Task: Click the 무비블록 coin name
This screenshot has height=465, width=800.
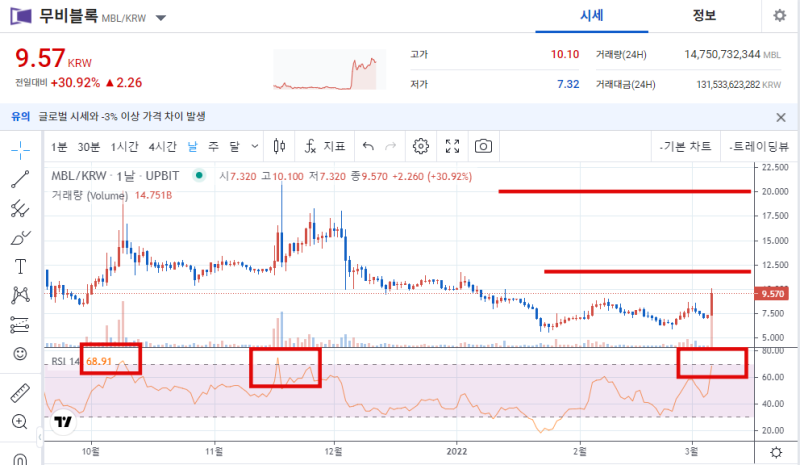Action: (x=68, y=15)
